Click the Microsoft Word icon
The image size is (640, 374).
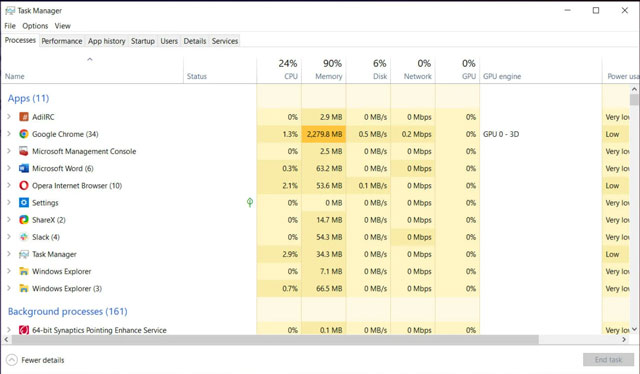point(24,169)
